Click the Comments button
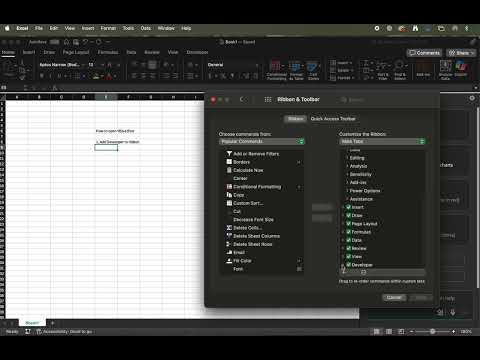 [424, 53]
